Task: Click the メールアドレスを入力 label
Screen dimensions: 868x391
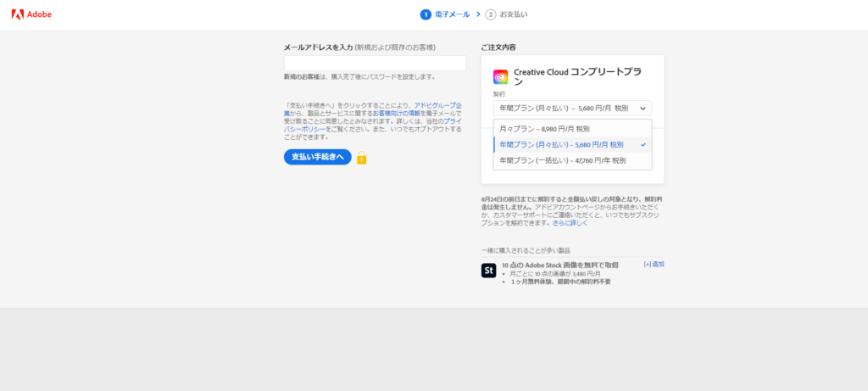Action: (319, 47)
